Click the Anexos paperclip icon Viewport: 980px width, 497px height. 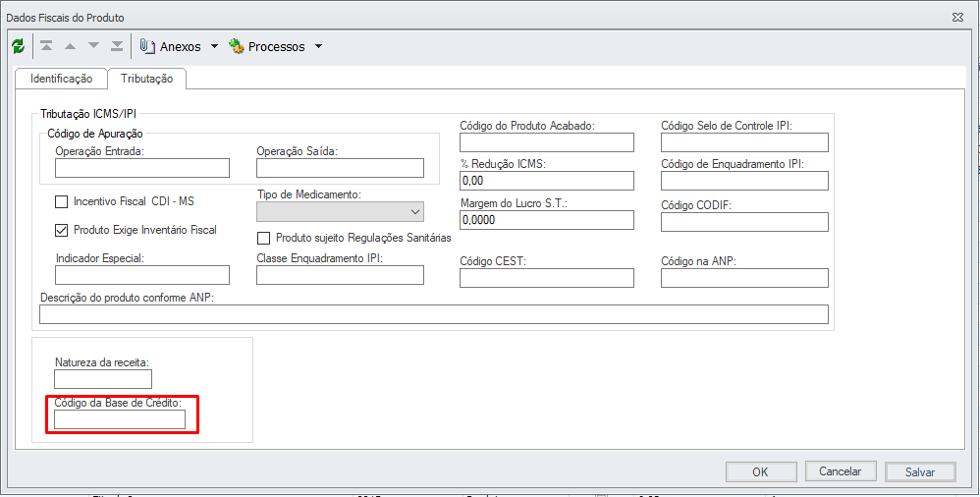click(147, 46)
